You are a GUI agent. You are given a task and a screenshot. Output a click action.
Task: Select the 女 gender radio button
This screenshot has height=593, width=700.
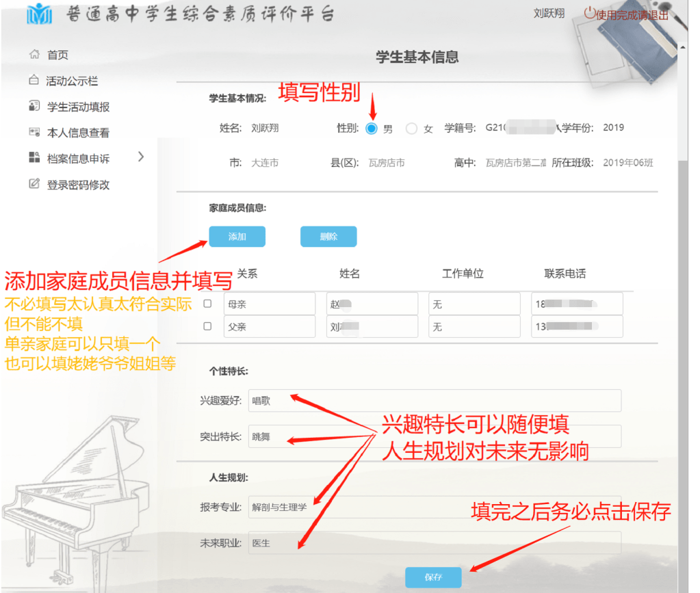point(411,129)
